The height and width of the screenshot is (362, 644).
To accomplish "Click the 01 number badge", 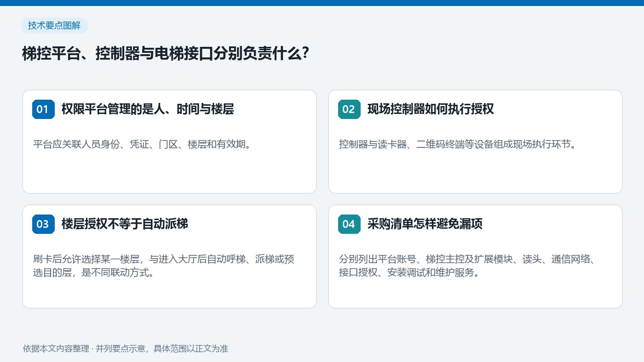I will (x=43, y=109).
